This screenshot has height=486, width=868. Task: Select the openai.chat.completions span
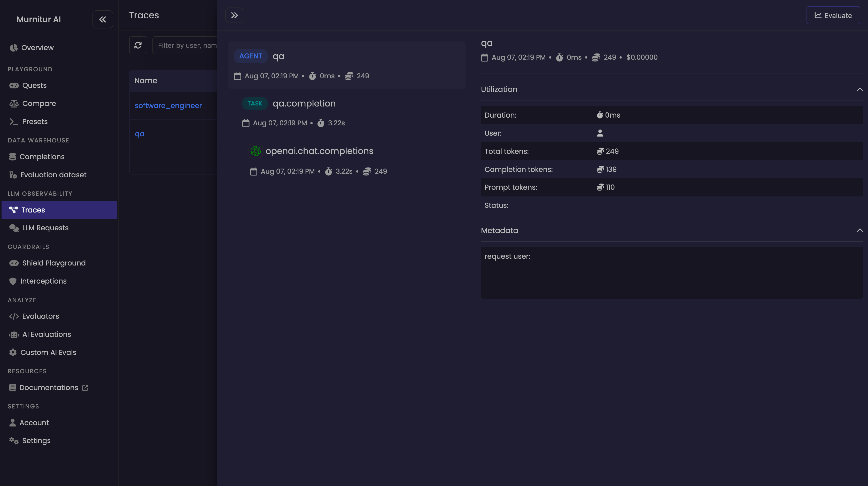coord(319,151)
